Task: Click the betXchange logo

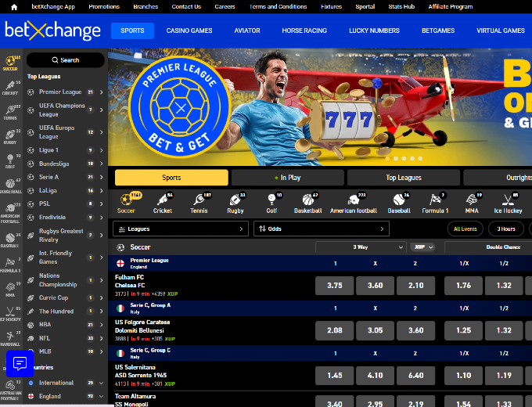Action: [x=52, y=31]
